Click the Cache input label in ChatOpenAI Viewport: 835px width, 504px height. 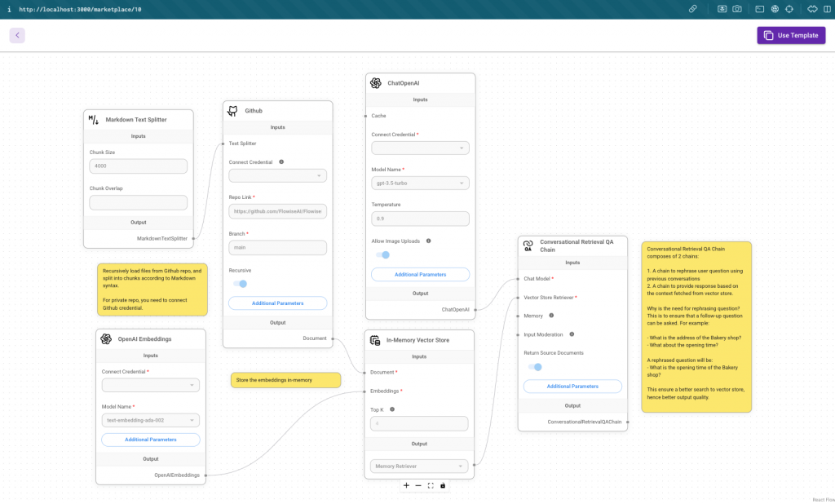[x=378, y=116]
